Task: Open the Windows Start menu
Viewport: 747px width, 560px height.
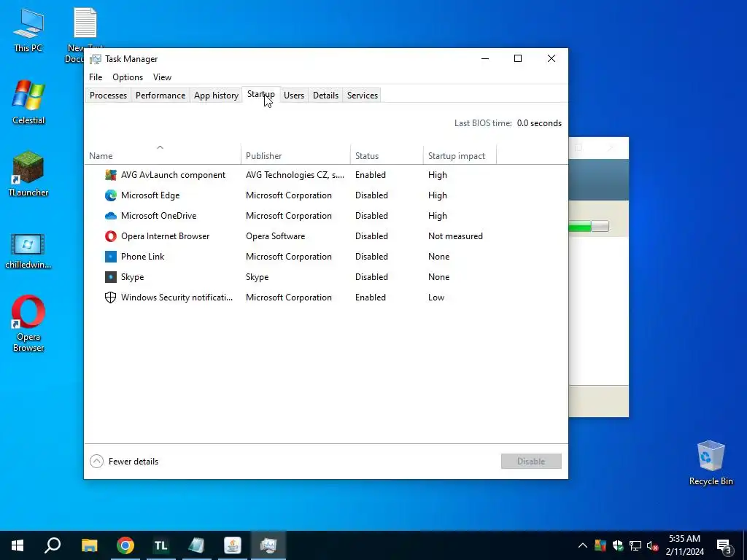Action: pyautogui.click(x=18, y=545)
